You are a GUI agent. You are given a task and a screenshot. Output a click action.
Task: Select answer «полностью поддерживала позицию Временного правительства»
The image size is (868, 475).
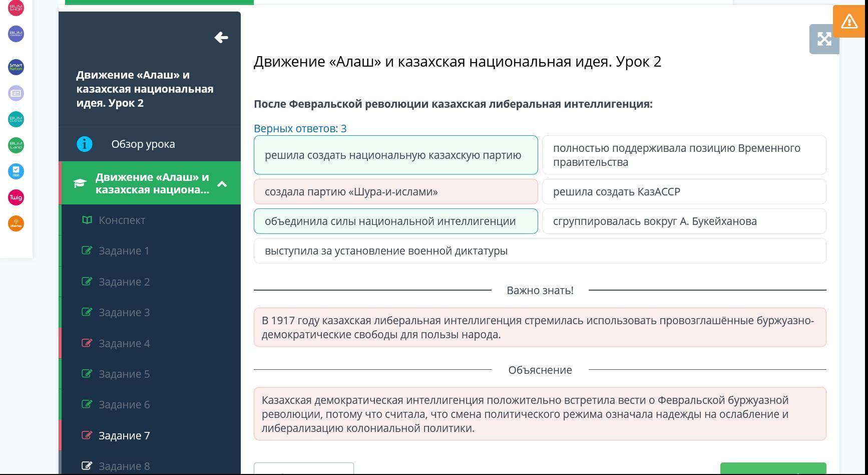[x=684, y=155]
